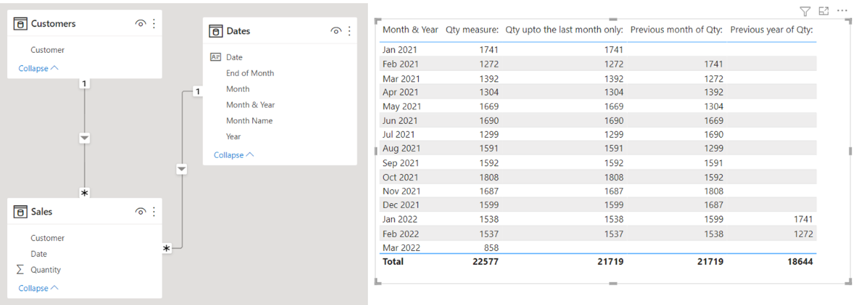Click the Feb 2021 row label
The width and height of the screenshot is (868, 305).
click(400, 64)
